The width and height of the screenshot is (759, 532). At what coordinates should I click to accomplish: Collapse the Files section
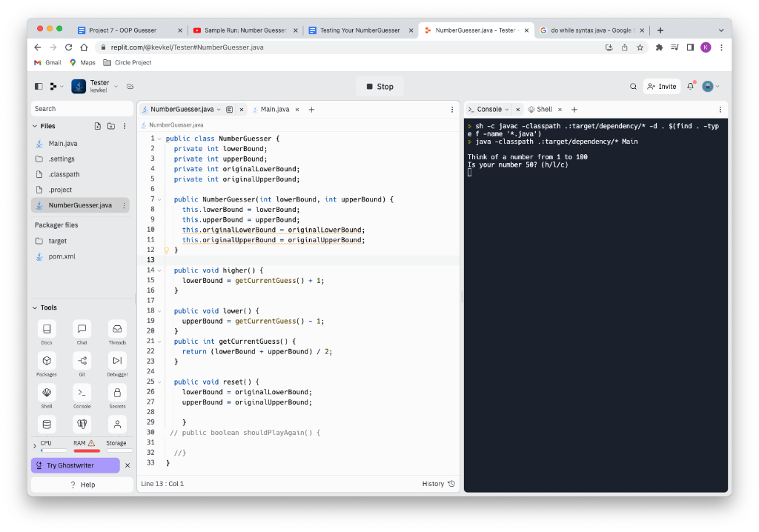(x=35, y=126)
